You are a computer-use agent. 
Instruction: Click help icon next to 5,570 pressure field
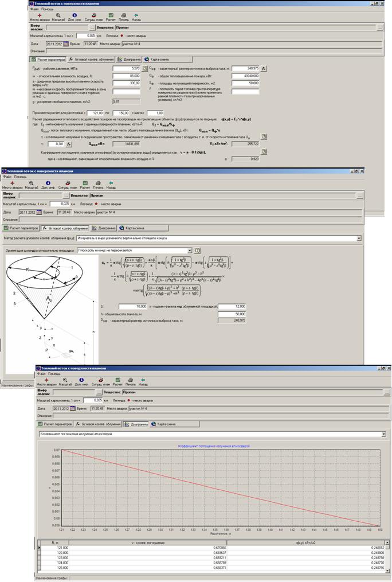coord(145,68)
